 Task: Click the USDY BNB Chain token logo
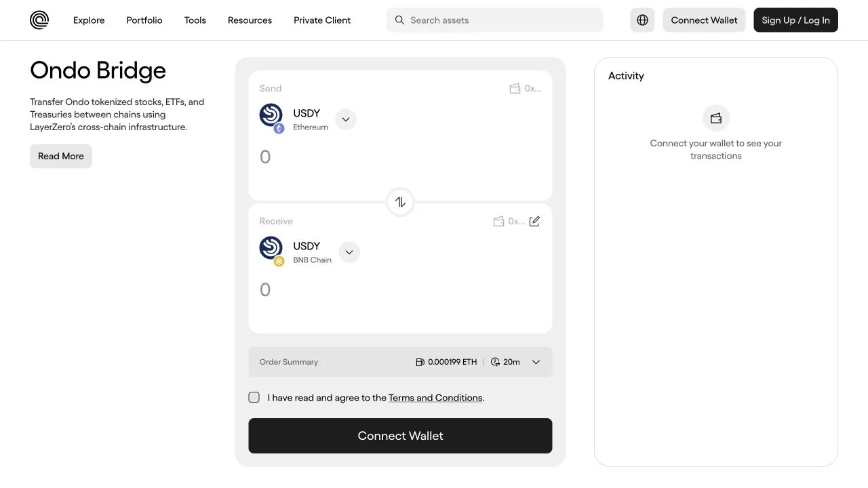click(x=272, y=251)
